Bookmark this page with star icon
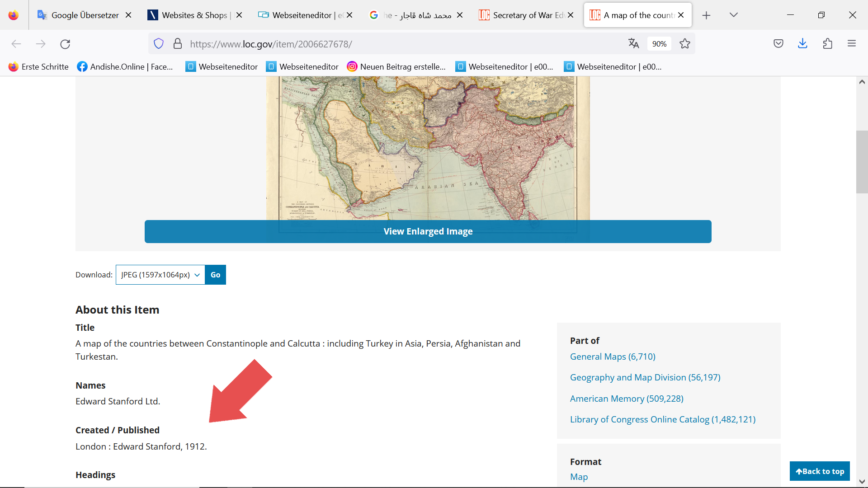Viewport: 868px width, 488px height. 685,43
